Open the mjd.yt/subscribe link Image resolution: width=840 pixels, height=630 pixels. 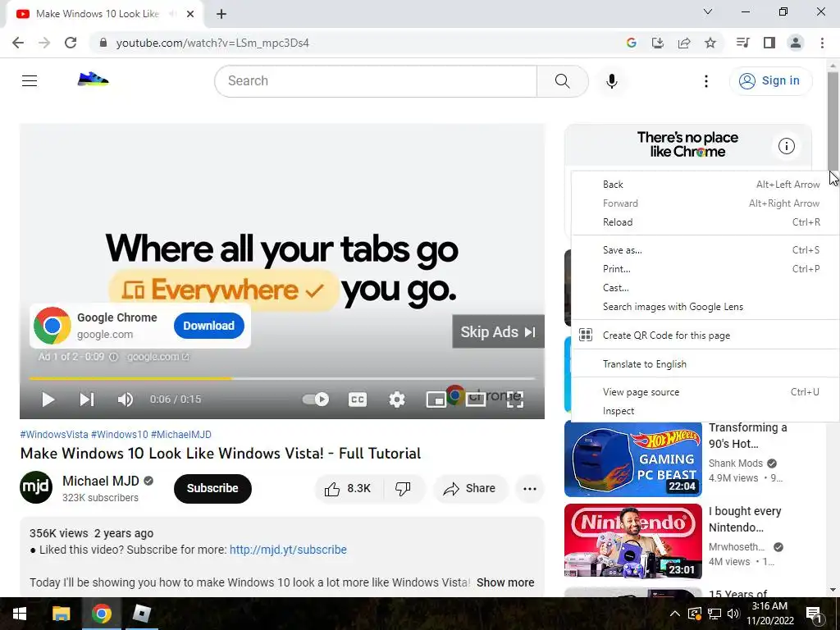(288, 550)
